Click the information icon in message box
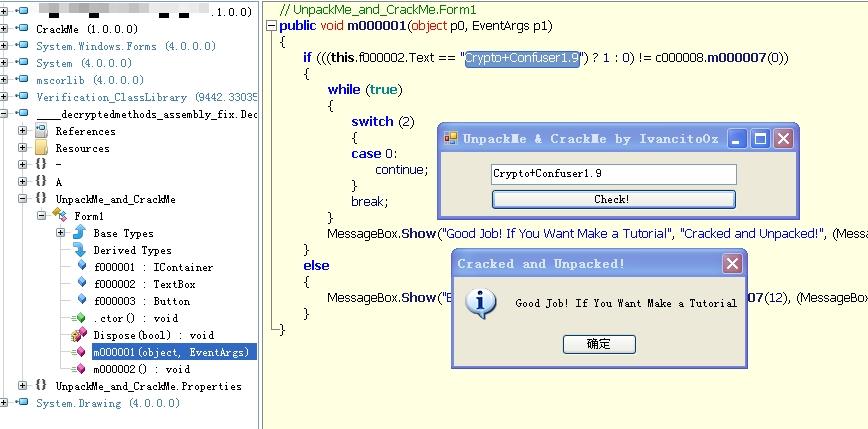This screenshot has width=868, height=429. coord(484,302)
